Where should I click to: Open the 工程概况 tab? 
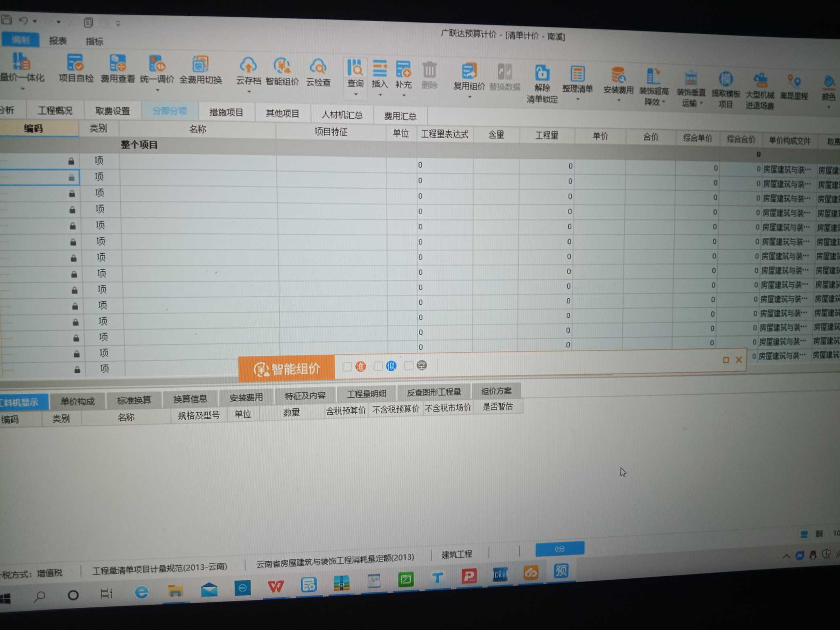click(x=55, y=110)
